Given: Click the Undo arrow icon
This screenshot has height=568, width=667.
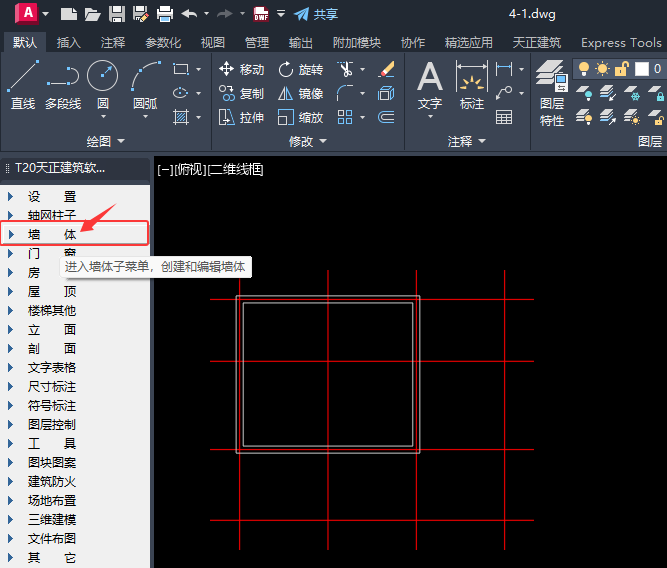Looking at the screenshot, I should (x=189, y=14).
